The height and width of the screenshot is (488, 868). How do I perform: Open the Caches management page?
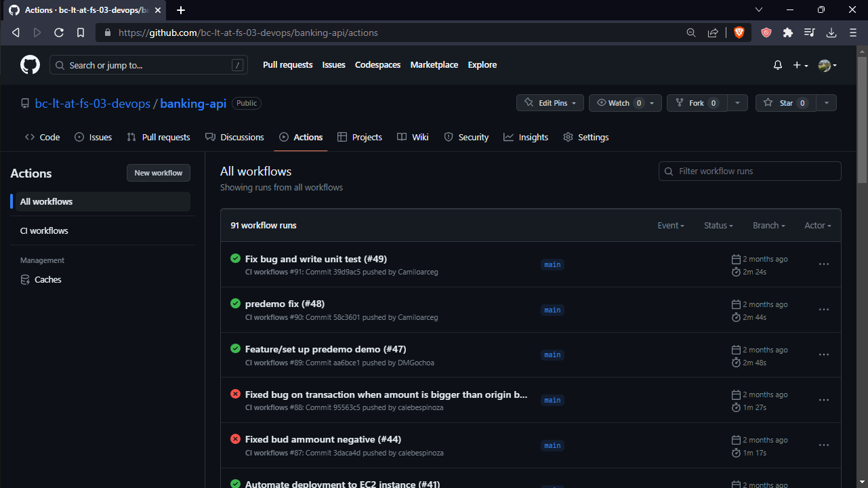47,279
